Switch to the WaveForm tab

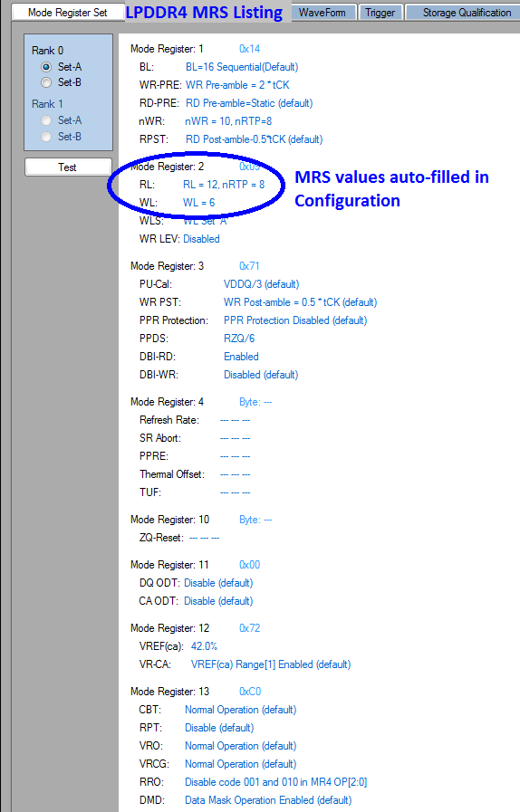(322, 13)
